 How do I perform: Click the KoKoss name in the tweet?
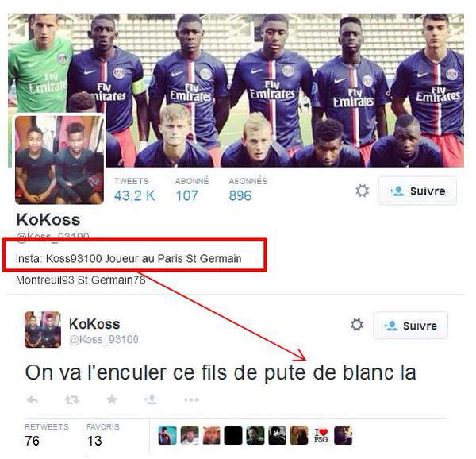click(94, 324)
